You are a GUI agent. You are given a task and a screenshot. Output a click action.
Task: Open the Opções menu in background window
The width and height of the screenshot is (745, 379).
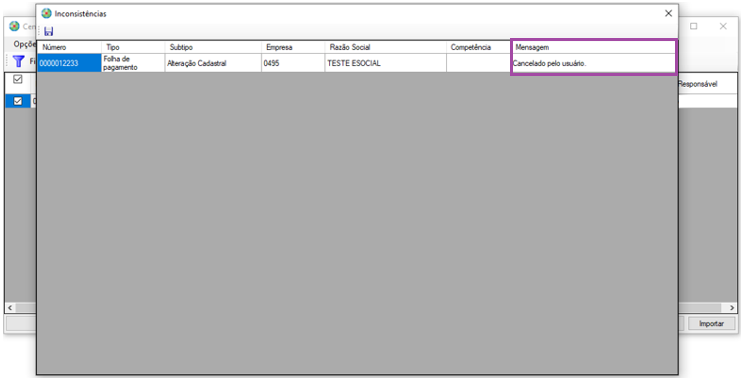click(x=25, y=44)
